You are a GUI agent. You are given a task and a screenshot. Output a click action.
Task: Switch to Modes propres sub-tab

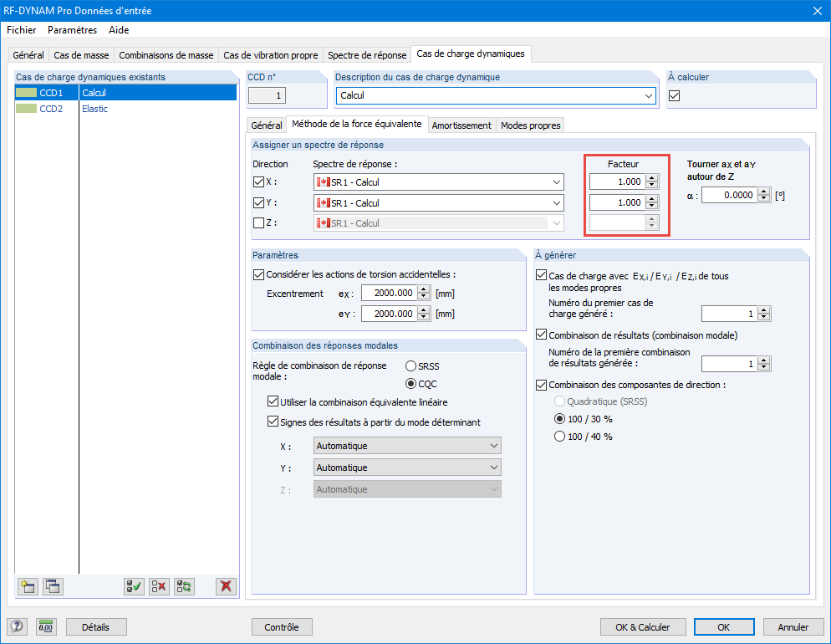click(x=531, y=125)
